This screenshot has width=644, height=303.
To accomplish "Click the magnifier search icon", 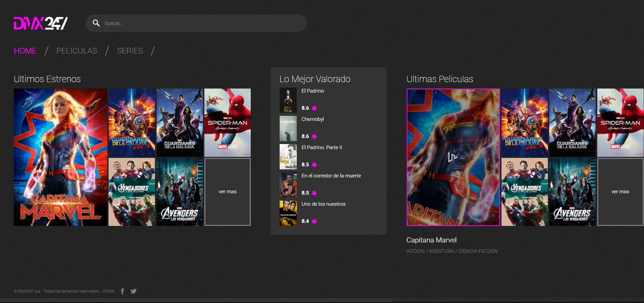I will (96, 23).
